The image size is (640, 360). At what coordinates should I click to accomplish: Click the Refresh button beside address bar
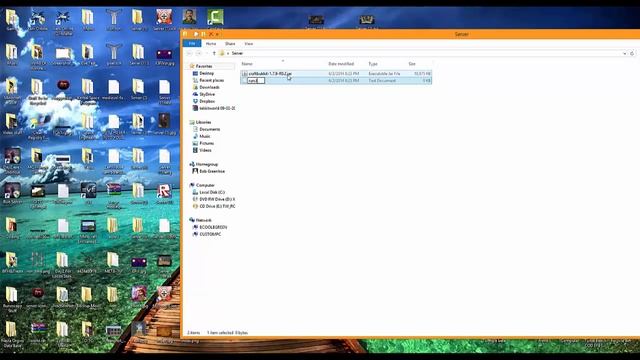point(632,53)
